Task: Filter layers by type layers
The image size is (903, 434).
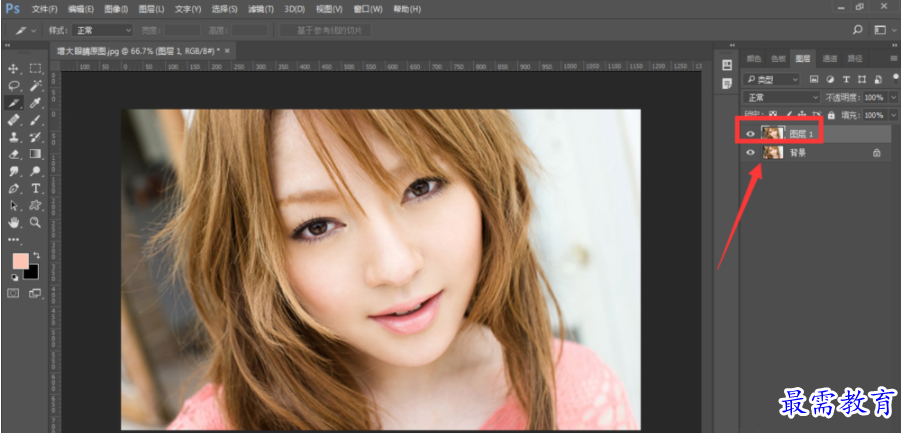Action: tap(846, 79)
